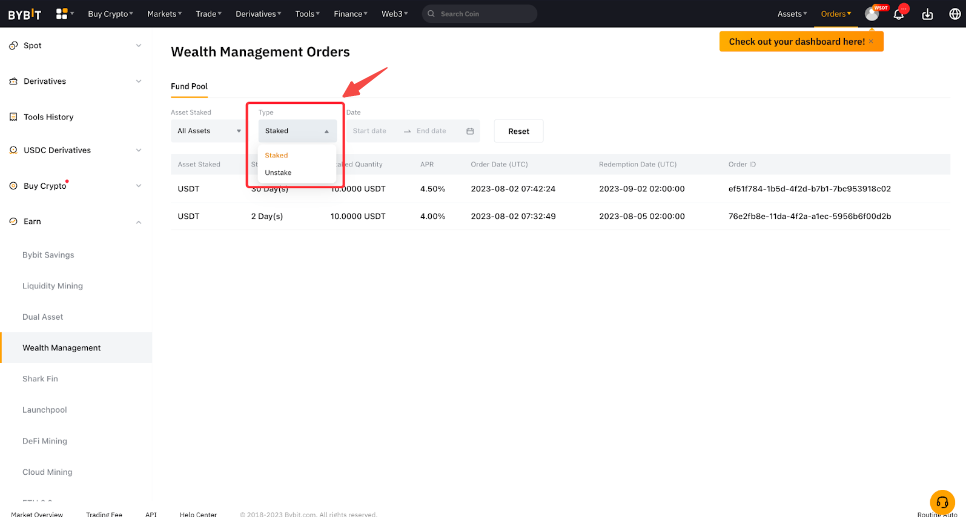Choose Unstake option in dropdown list
966x517 pixels.
278,173
